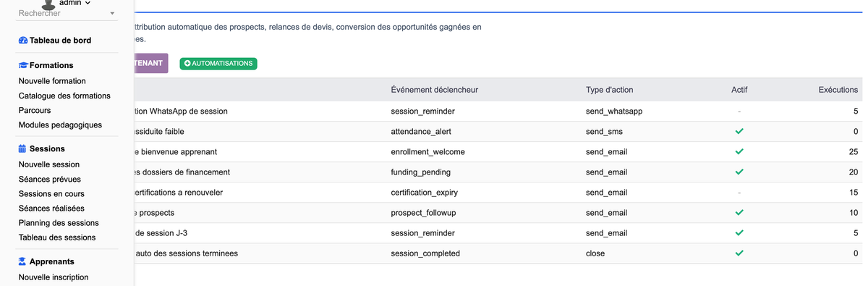Open the Rechercher search dropdown
Image resolution: width=868 pixels, height=286 pixels.
coord(67,13)
